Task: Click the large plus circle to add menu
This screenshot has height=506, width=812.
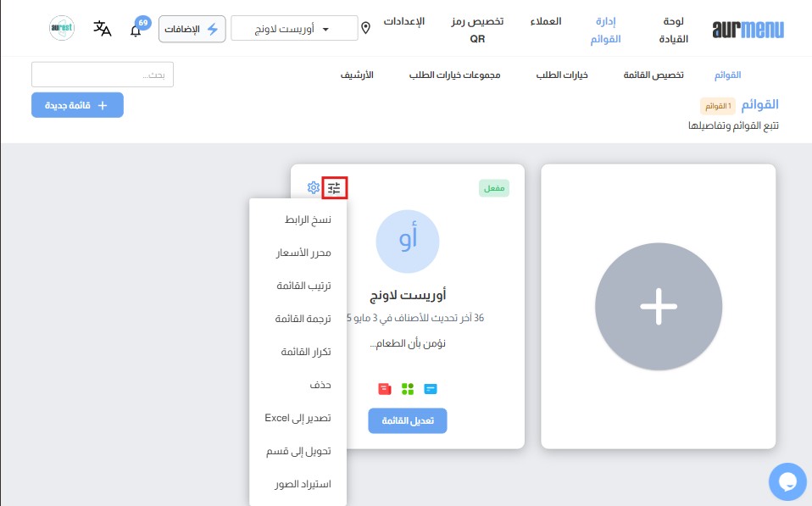Action: [x=658, y=307]
